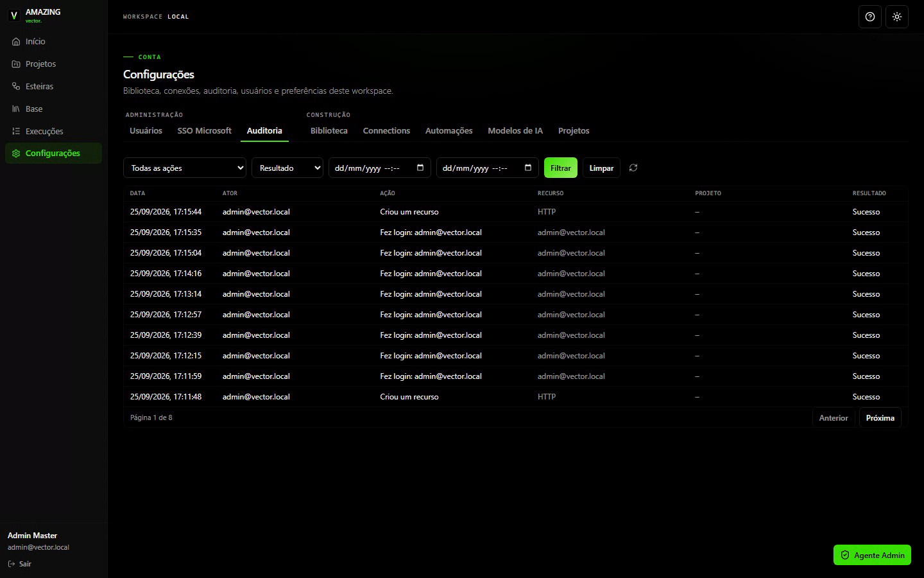The height and width of the screenshot is (578, 924).
Task: Expand the 'Todas as ações' dropdown
Action: (x=185, y=168)
